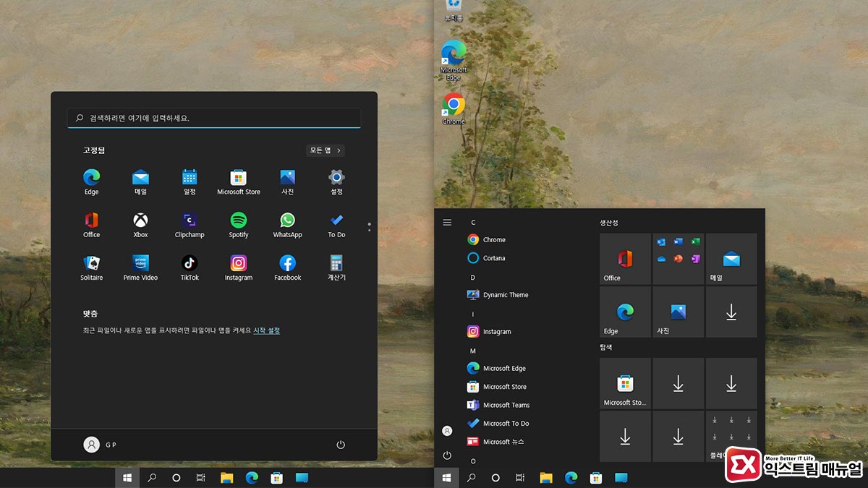868x488 pixels.
Task: Select Microsoft Teams in the app list
Action: 506,405
